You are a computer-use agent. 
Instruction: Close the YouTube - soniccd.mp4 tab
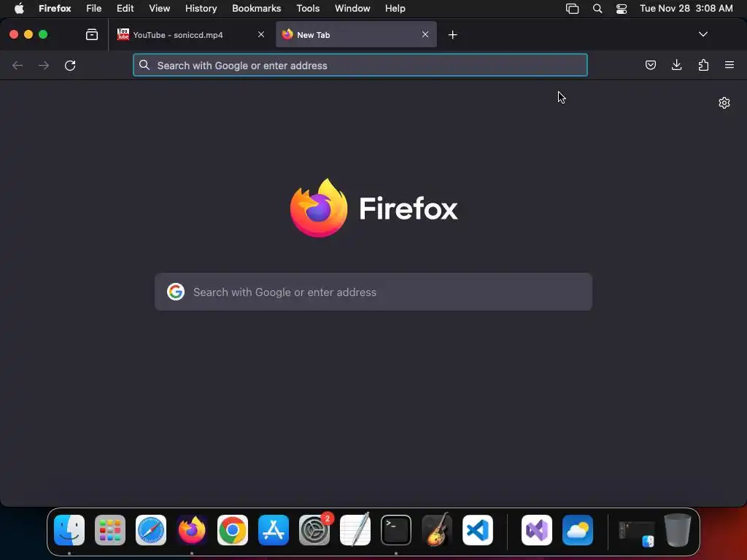(x=261, y=34)
